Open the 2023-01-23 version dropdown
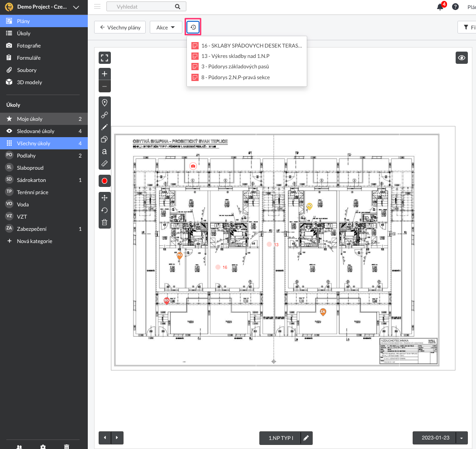 point(462,438)
